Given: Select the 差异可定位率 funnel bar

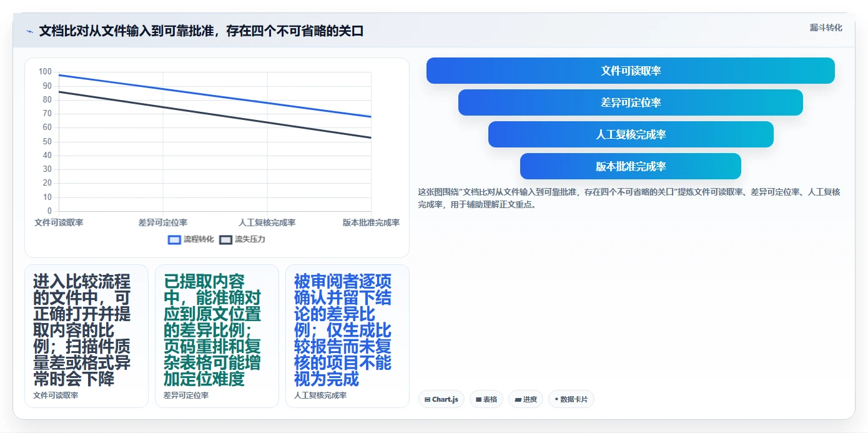Looking at the screenshot, I should click(x=631, y=102).
